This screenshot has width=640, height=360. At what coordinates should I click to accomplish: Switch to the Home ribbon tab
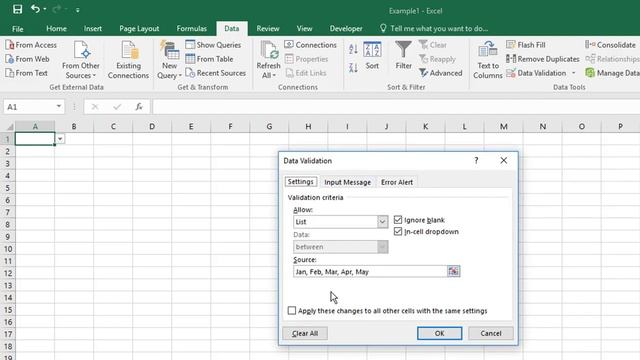tap(56, 29)
